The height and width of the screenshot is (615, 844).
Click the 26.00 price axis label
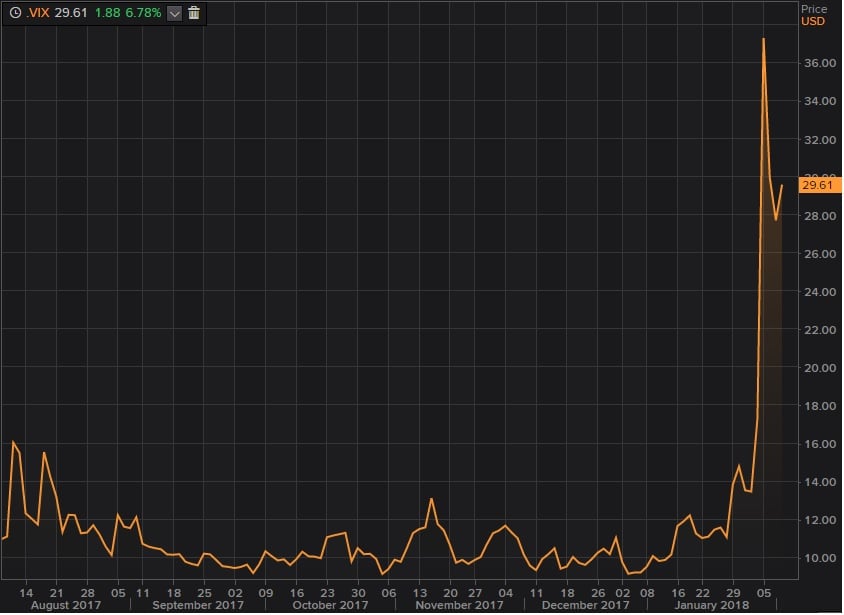pyautogui.click(x=820, y=254)
